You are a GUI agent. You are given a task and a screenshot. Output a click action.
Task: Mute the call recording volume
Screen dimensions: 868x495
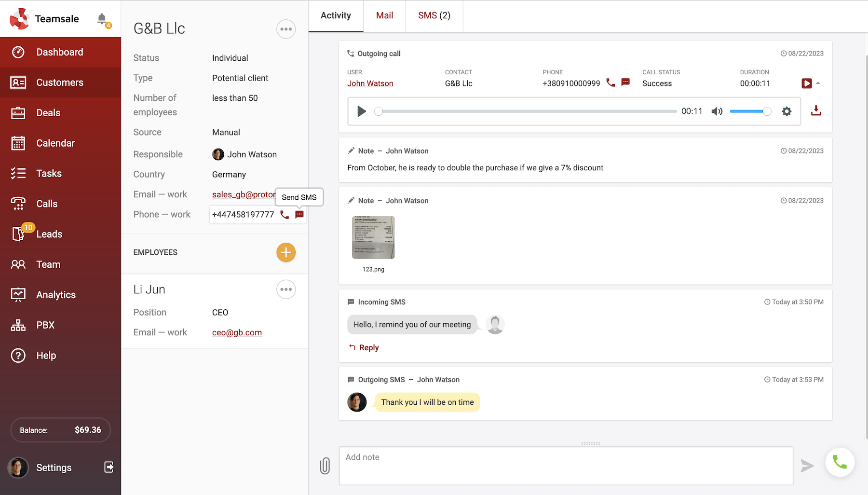pyautogui.click(x=717, y=111)
